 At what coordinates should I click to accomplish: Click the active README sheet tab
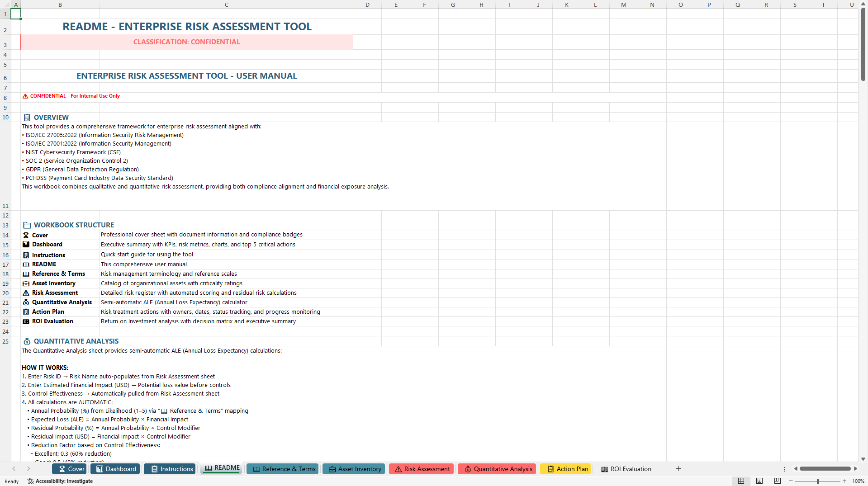click(x=222, y=468)
